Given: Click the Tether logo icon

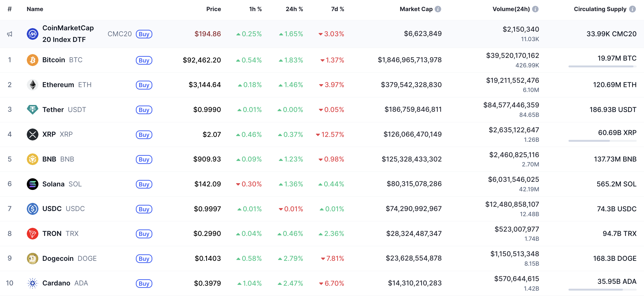Looking at the screenshot, I should [x=32, y=110].
